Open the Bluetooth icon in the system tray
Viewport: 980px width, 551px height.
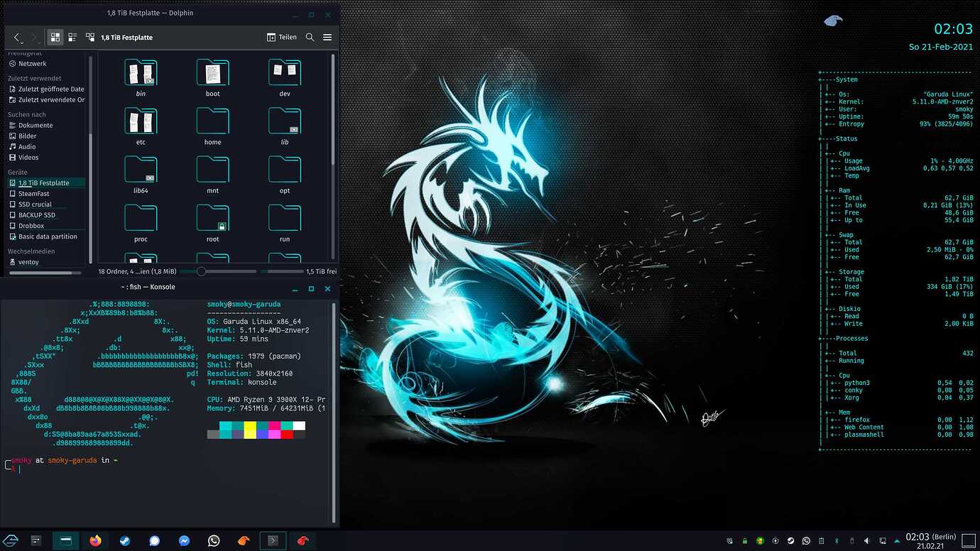[837, 540]
